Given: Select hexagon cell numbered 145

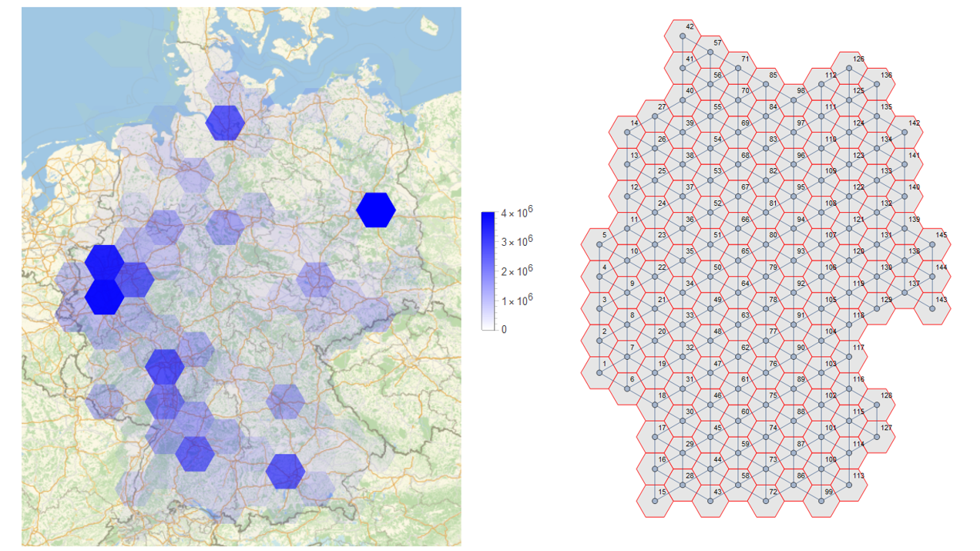Looking at the screenshot, I should [932, 244].
